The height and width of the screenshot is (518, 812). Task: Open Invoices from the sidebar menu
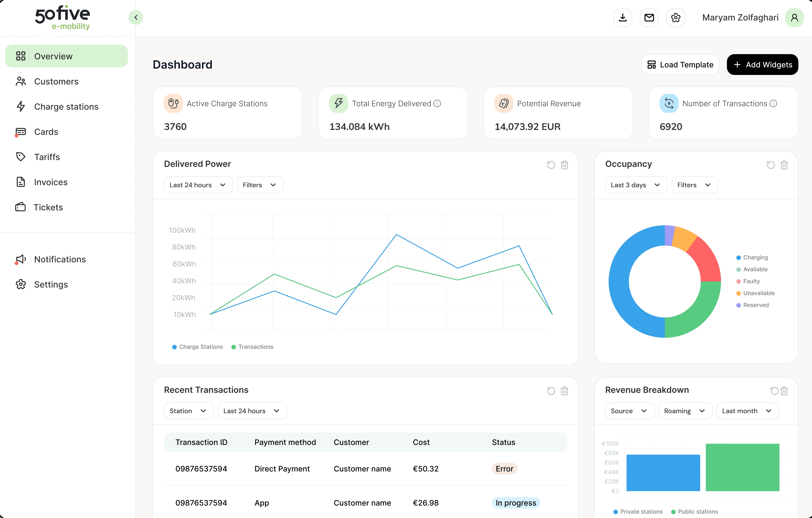click(51, 182)
